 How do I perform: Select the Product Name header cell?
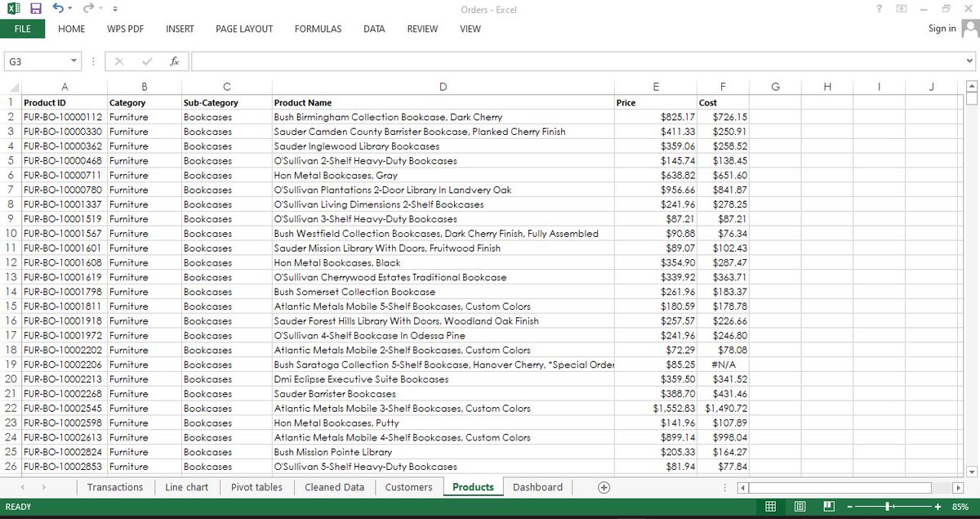(x=442, y=103)
